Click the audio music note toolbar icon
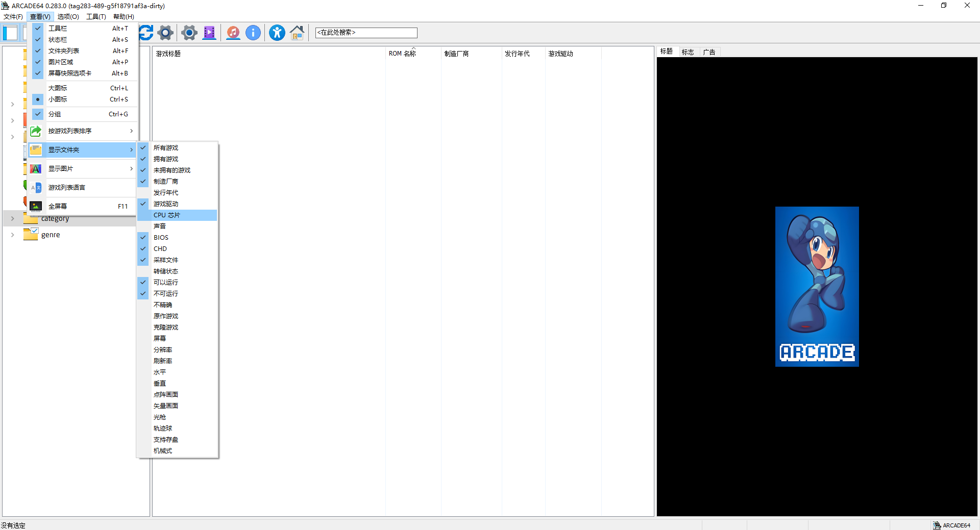Image resolution: width=980 pixels, height=530 pixels. pyautogui.click(x=233, y=33)
